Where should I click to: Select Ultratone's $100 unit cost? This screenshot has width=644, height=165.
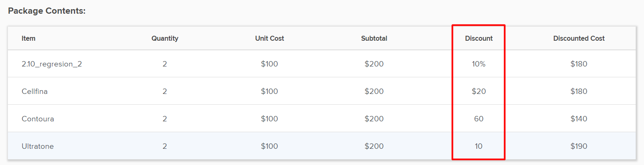pyautogui.click(x=269, y=146)
